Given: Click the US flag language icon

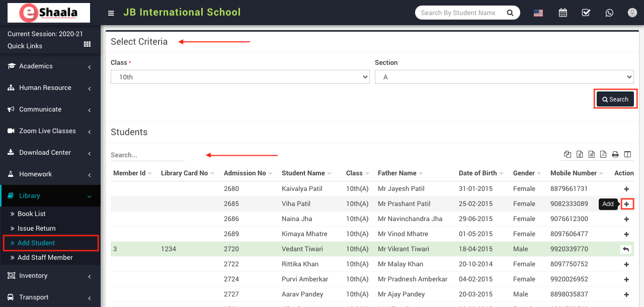Looking at the screenshot, I should pos(538,13).
